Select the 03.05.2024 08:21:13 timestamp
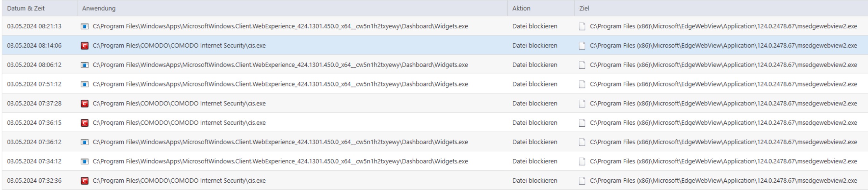868x190 pixels. (x=34, y=26)
